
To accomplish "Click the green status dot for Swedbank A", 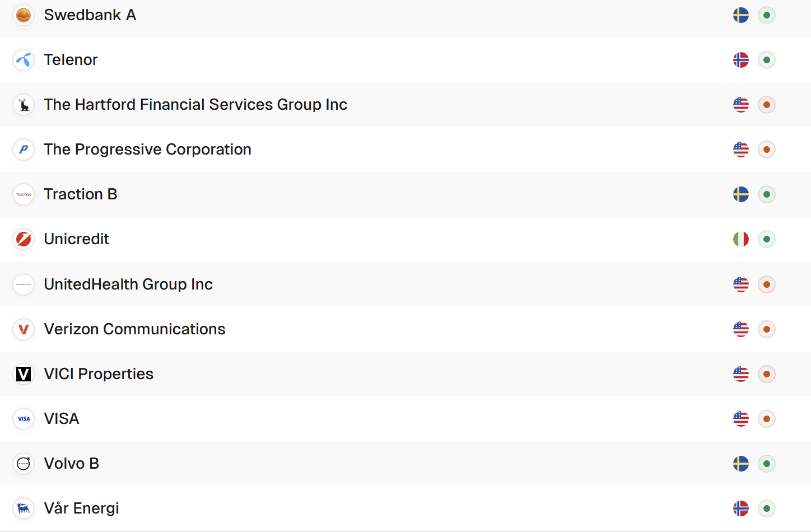I will click(767, 15).
